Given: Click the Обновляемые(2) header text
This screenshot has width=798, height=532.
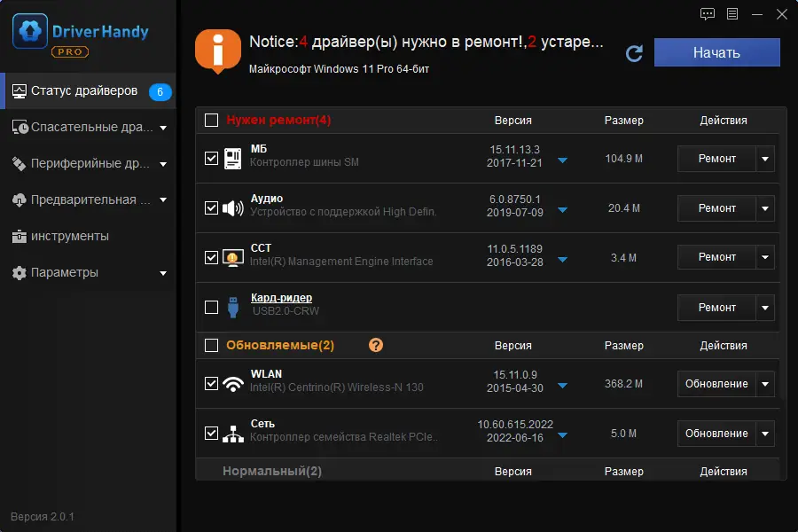Looking at the screenshot, I should [280, 345].
